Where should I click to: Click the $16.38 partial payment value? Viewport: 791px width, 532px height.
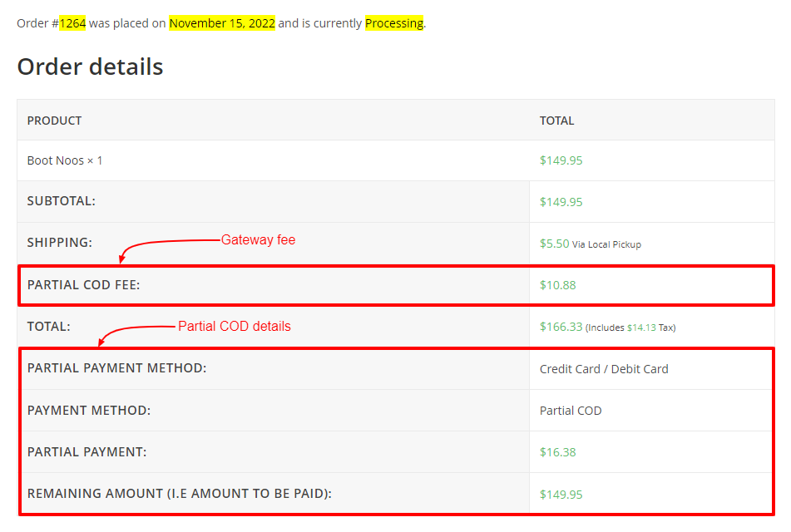pyautogui.click(x=557, y=451)
